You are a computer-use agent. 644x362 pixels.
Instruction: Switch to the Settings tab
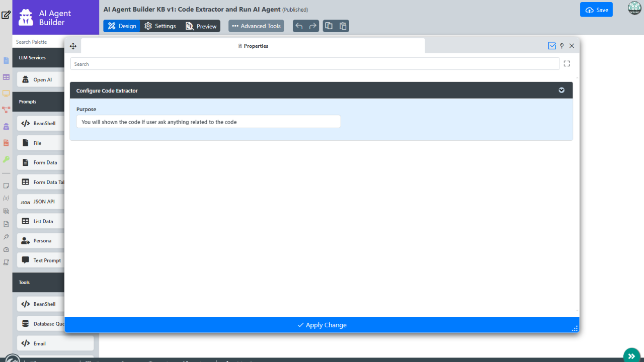coord(160,26)
